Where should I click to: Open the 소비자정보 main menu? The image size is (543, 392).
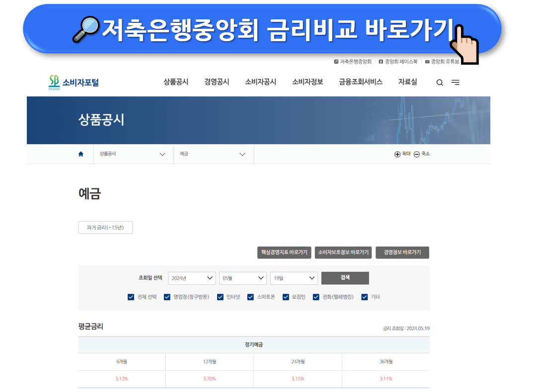tap(308, 81)
